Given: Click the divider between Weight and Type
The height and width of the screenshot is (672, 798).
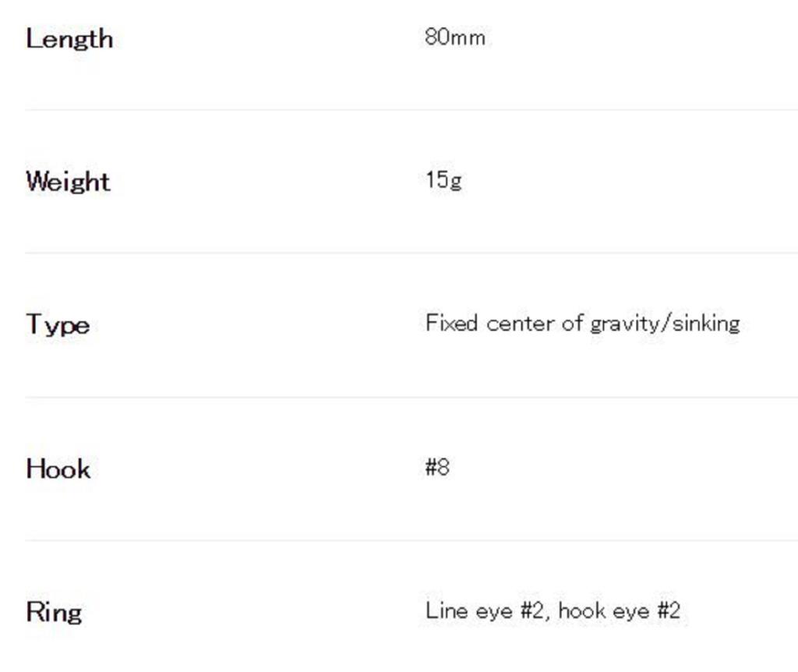Looking at the screenshot, I should 411,253.
